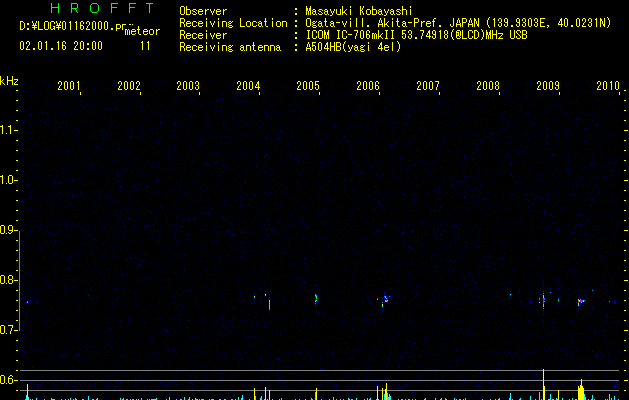Click the 1.1 kHz frequency label

[8, 130]
